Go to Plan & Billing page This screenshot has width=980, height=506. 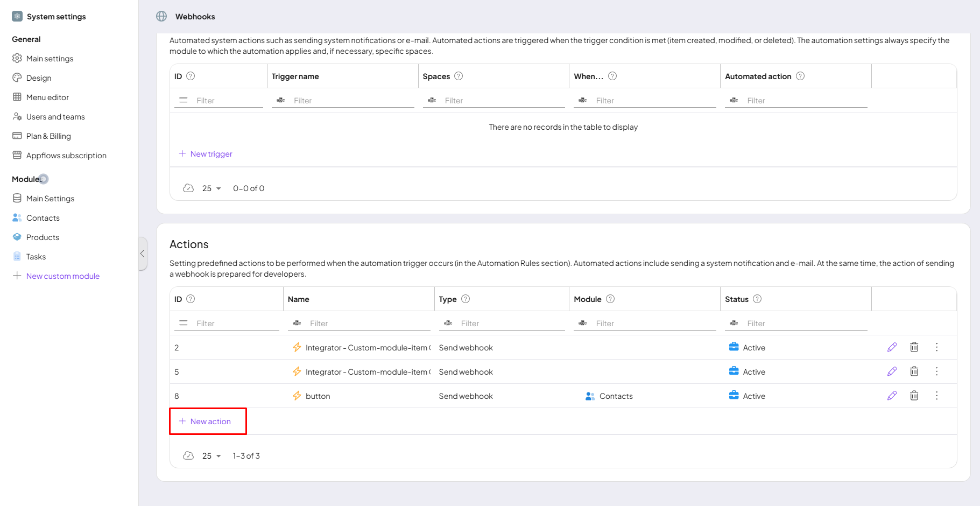pyautogui.click(x=48, y=136)
